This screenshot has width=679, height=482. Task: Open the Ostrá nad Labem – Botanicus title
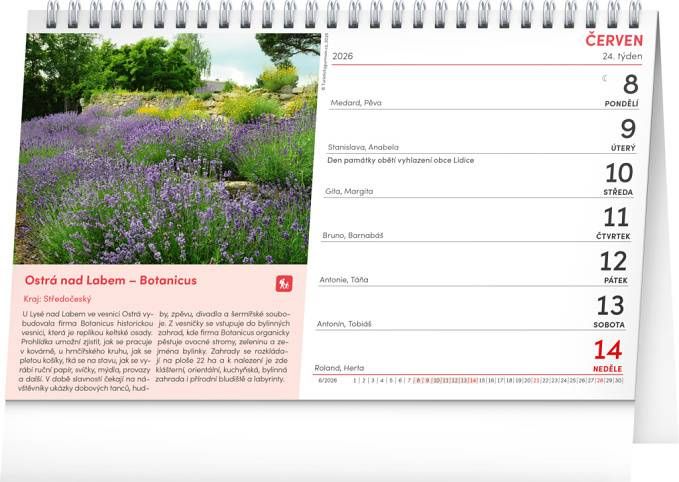point(110,281)
